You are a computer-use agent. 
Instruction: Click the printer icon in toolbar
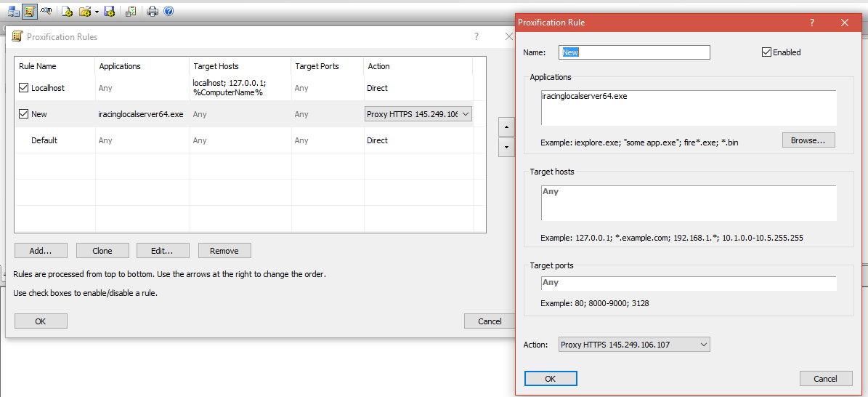pyautogui.click(x=153, y=11)
